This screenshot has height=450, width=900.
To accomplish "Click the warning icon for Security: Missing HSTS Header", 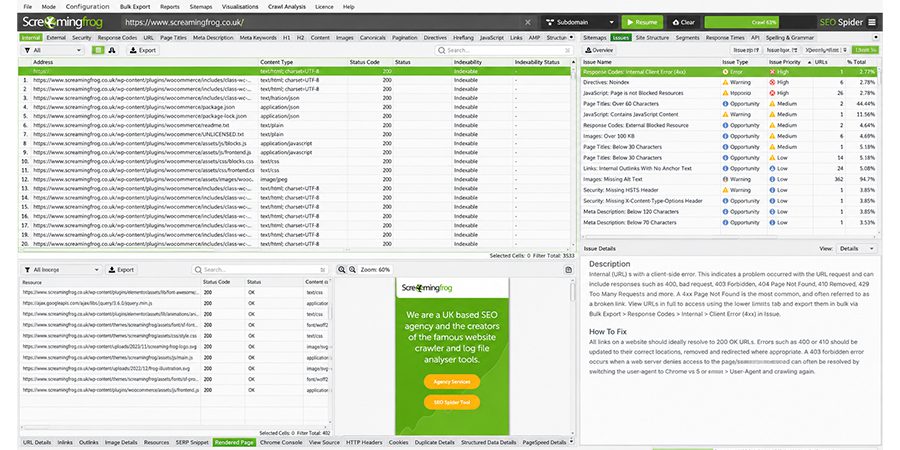I will [x=726, y=190].
